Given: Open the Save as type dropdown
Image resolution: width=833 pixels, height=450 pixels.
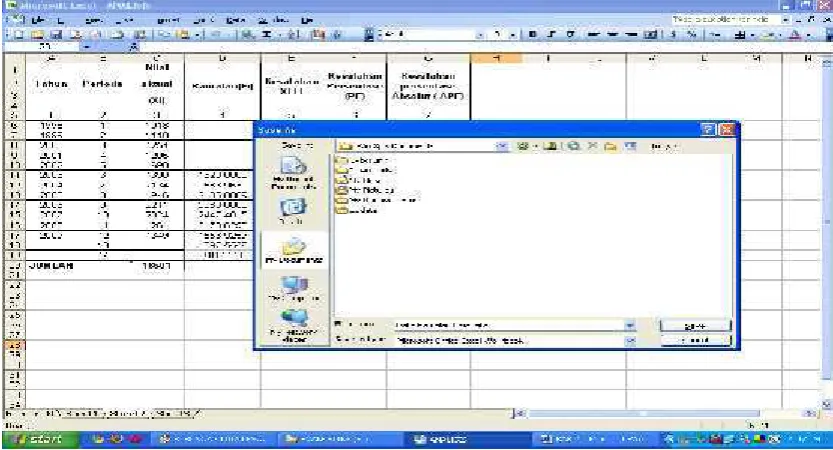Looking at the screenshot, I should coord(630,341).
